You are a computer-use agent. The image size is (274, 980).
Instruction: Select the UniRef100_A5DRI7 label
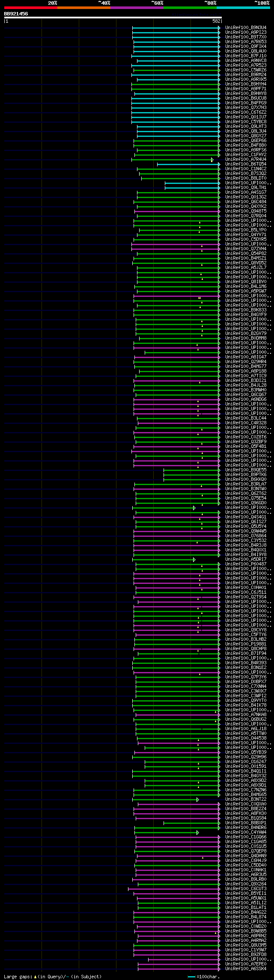(246, 560)
